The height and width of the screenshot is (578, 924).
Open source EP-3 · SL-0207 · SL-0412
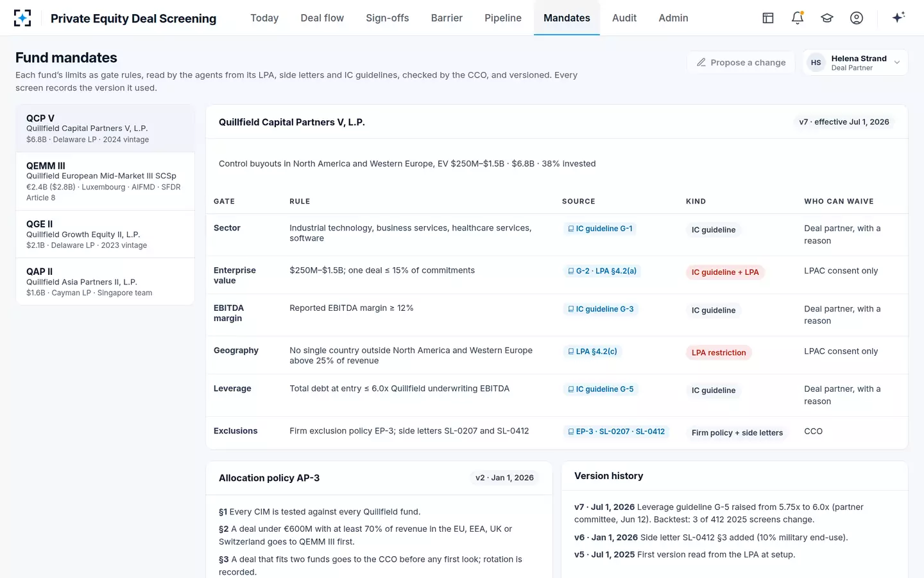[616, 432]
